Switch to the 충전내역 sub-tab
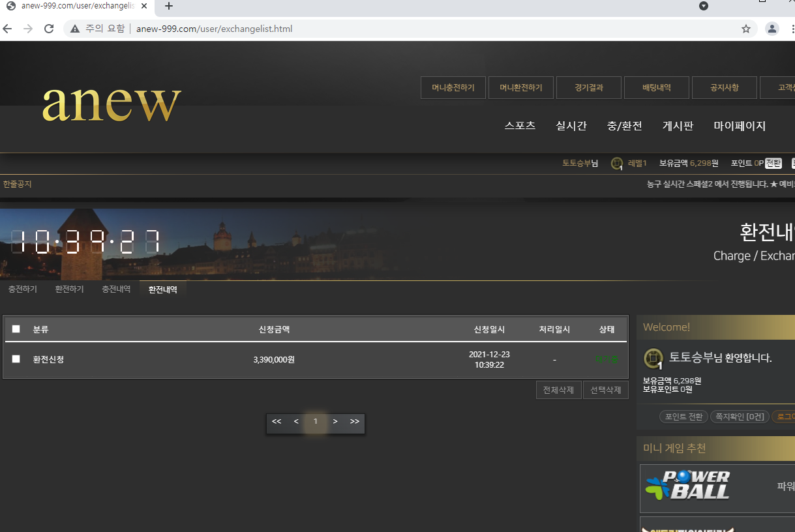This screenshot has height=532, width=795. (116, 289)
